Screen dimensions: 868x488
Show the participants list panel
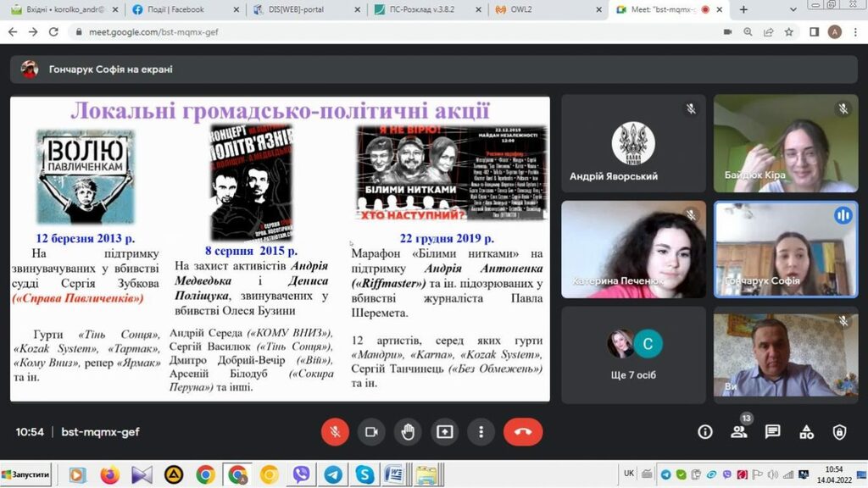pyautogui.click(x=738, y=432)
